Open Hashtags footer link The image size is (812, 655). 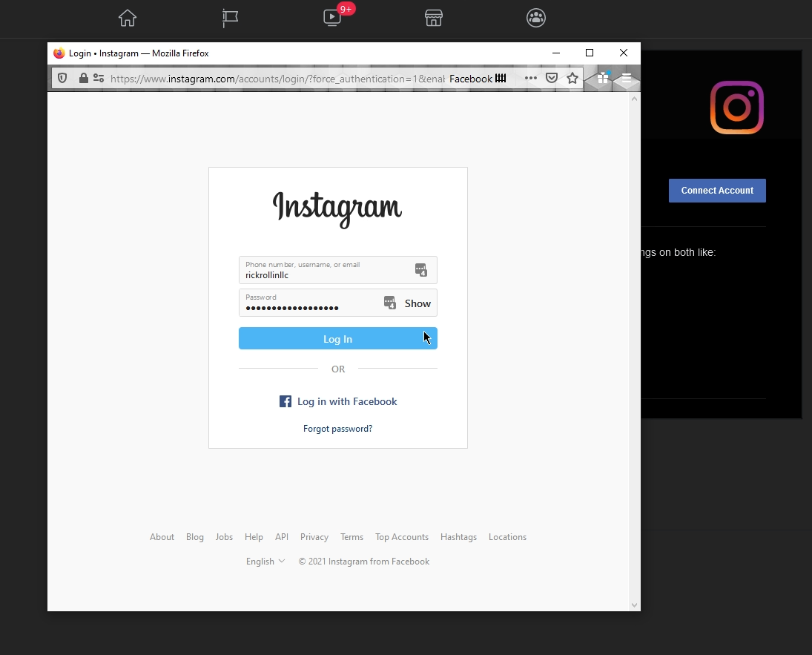(458, 537)
